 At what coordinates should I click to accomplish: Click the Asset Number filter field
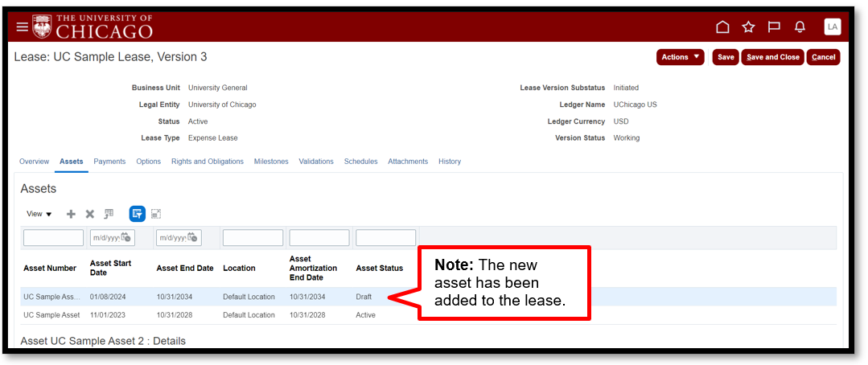[53, 238]
